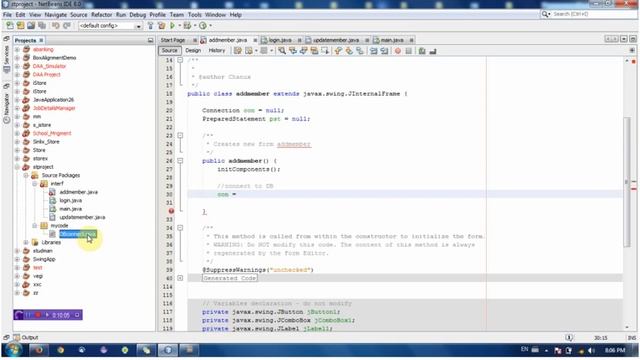Screen dimensions: 640x360
Task: Click error marker on line 32
Action: [171, 211]
